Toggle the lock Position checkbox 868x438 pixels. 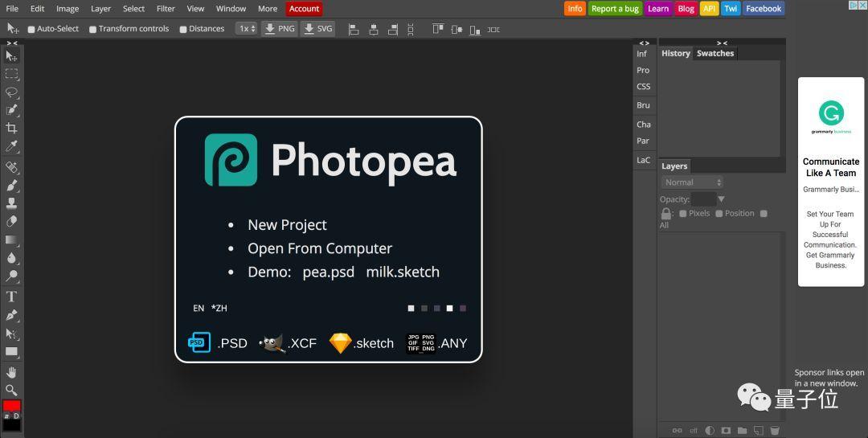719,214
